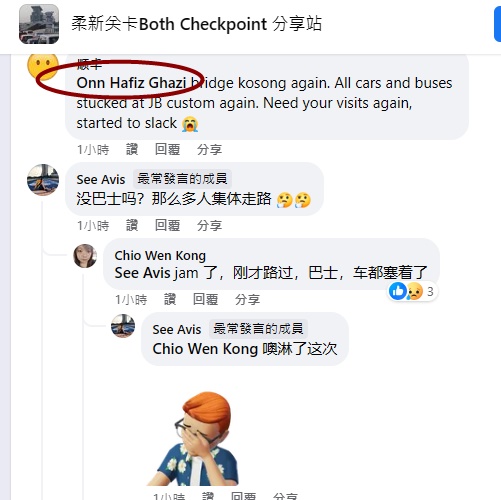
Task: Open See Avis avatar beside 没巴士吗 comment
Action: pyautogui.click(x=43, y=180)
